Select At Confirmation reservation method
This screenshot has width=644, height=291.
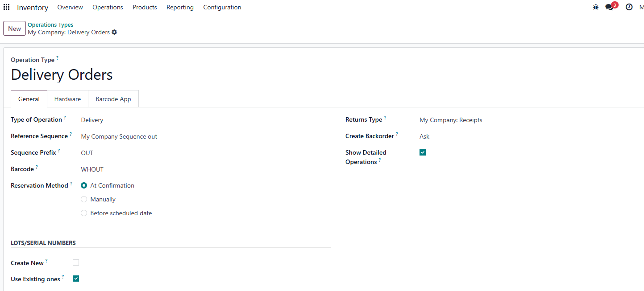tap(84, 185)
